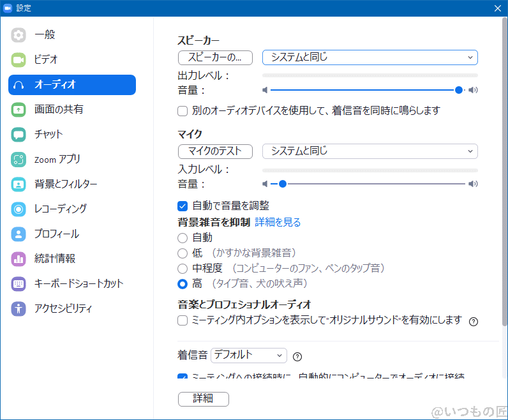Open the microphone device dropdown
The width and height of the screenshot is (508, 420).
coord(370,151)
